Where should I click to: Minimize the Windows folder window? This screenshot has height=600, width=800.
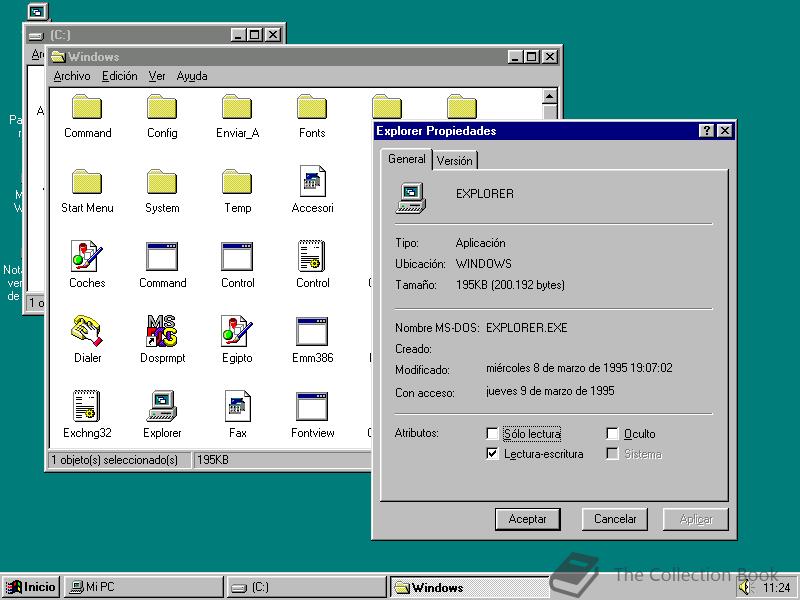tap(516, 57)
